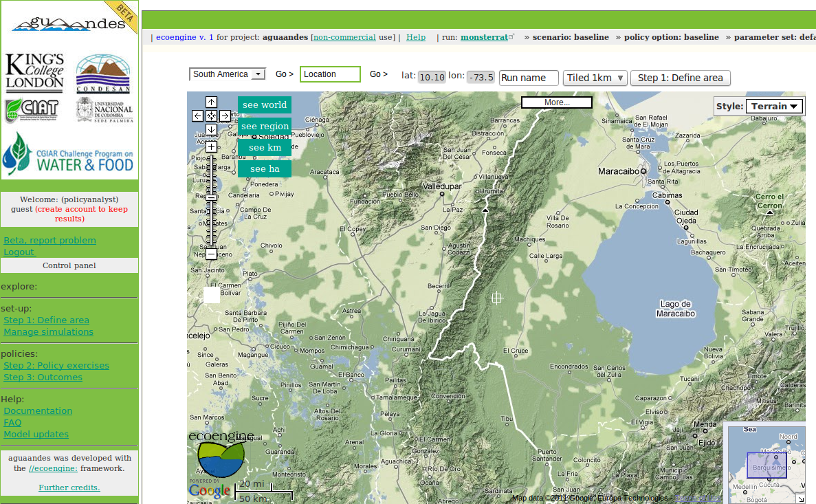Screen dimensions: 816x504
Task: Click the Location input field
Action: 330,74
